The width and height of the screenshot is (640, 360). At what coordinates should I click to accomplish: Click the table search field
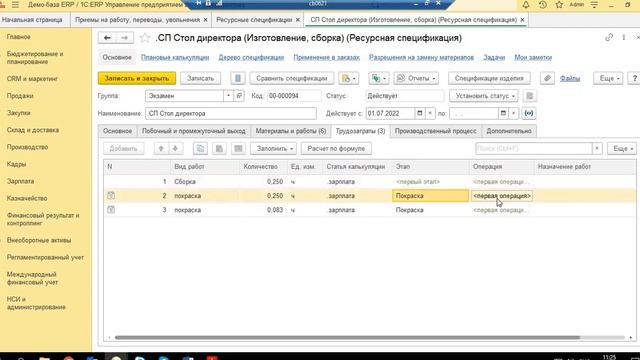533,149
